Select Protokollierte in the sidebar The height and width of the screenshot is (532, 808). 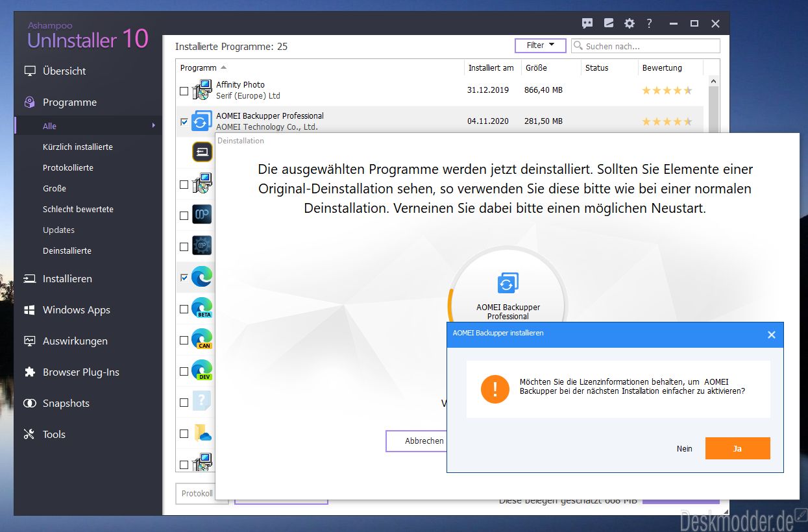[x=68, y=167]
